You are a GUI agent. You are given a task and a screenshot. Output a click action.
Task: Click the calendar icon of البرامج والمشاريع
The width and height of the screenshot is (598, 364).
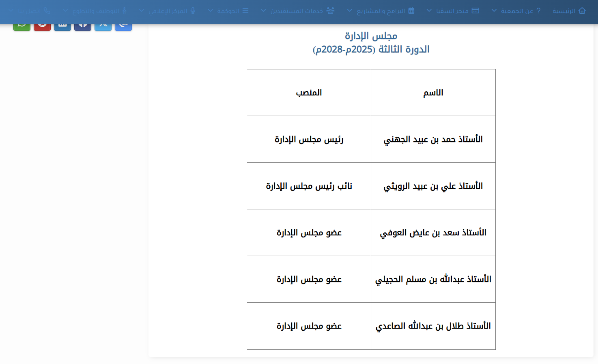[411, 11]
